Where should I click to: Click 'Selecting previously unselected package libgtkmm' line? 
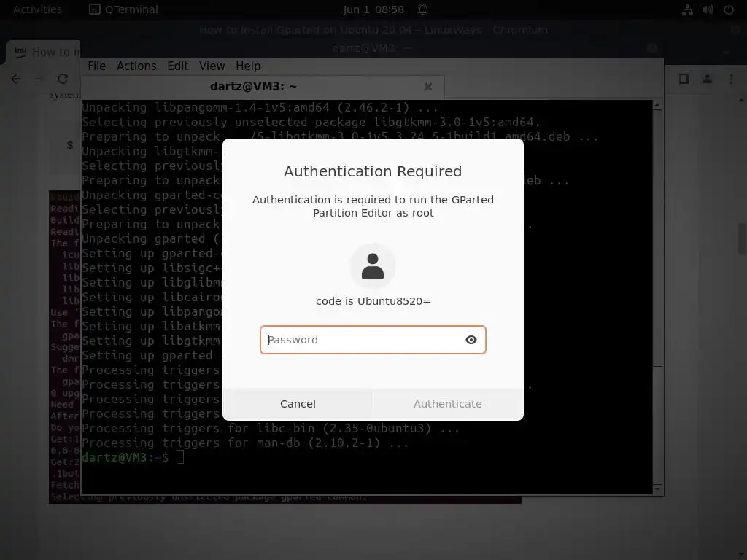coord(310,122)
